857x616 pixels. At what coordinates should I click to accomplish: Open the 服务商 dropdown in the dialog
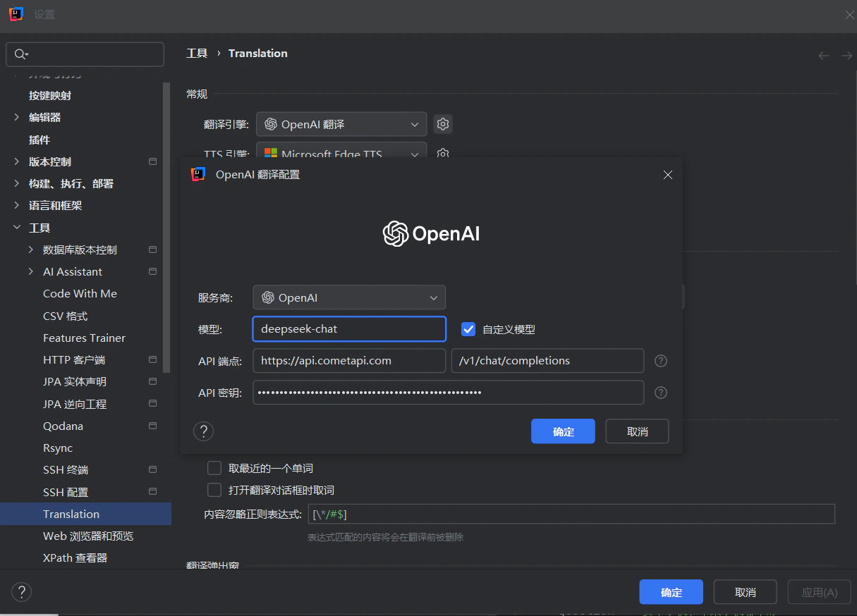[348, 297]
